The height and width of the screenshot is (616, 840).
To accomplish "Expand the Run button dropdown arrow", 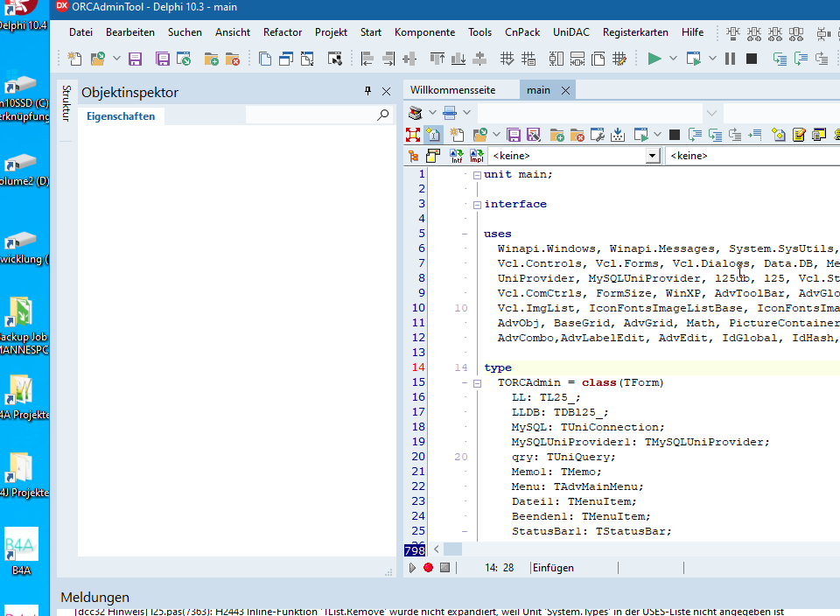I will point(673,59).
